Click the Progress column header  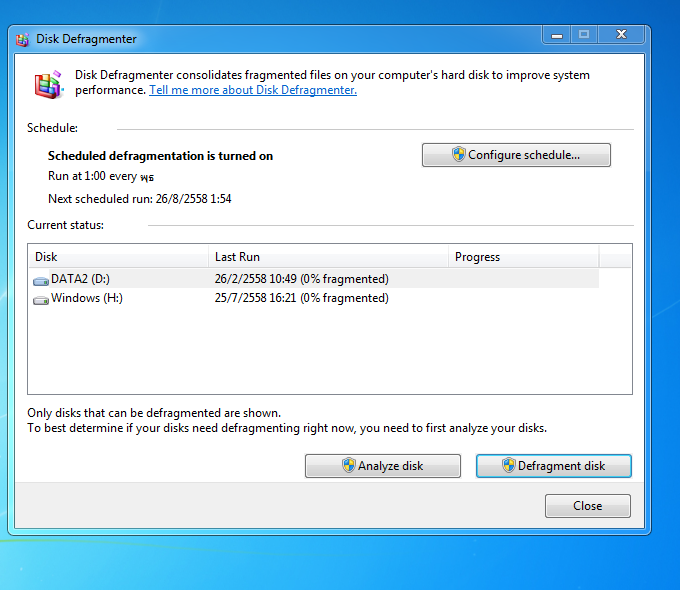coord(523,257)
